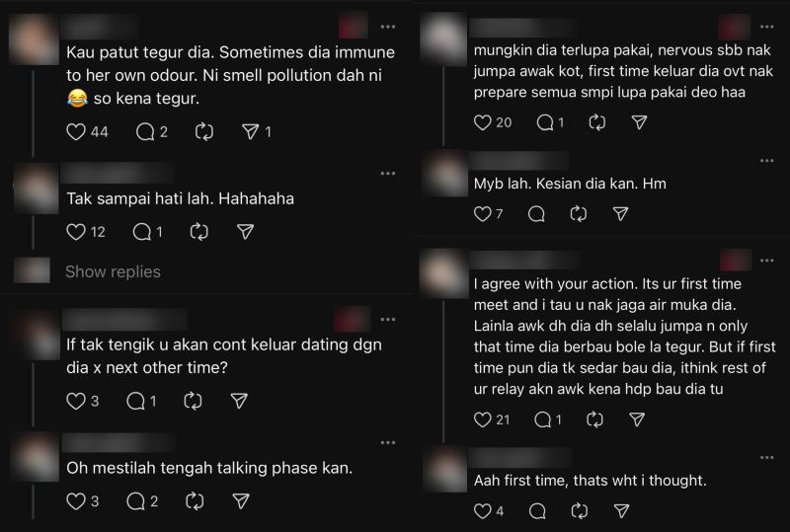The height and width of the screenshot is (532, 790).
Task: Reply to the 'Myb lah. Kesian dia' comment
Action: point(536,214)
